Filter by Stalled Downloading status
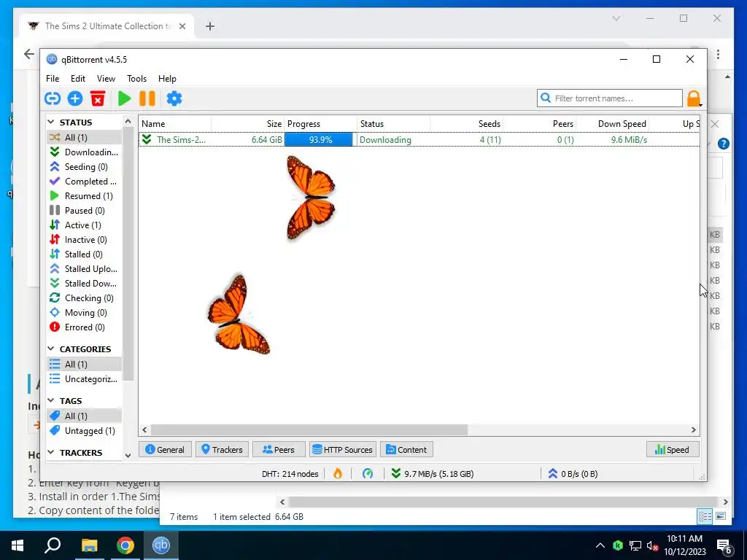This screenshot has height=560, width=747. [84, 284]
